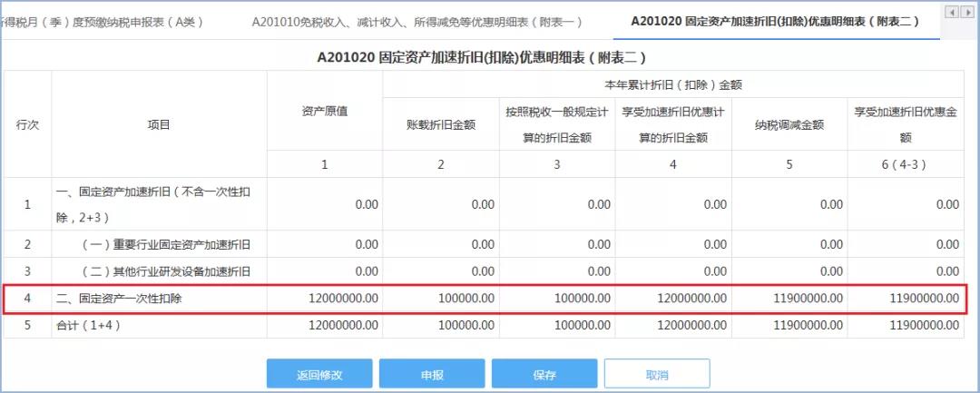Viewport: 980px width, 393px height.
Task: Click the form title A201020 above the table
Action: click(482, 57)
